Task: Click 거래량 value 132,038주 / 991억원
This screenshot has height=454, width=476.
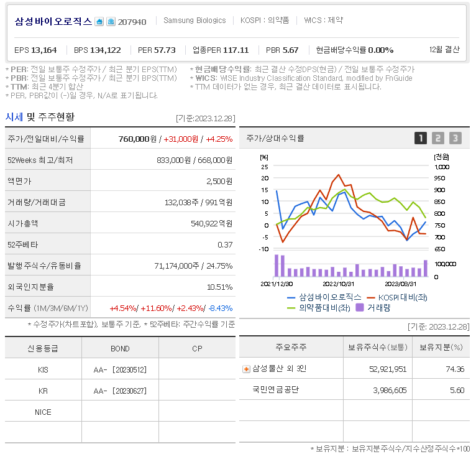Action: tap(198, 202)
